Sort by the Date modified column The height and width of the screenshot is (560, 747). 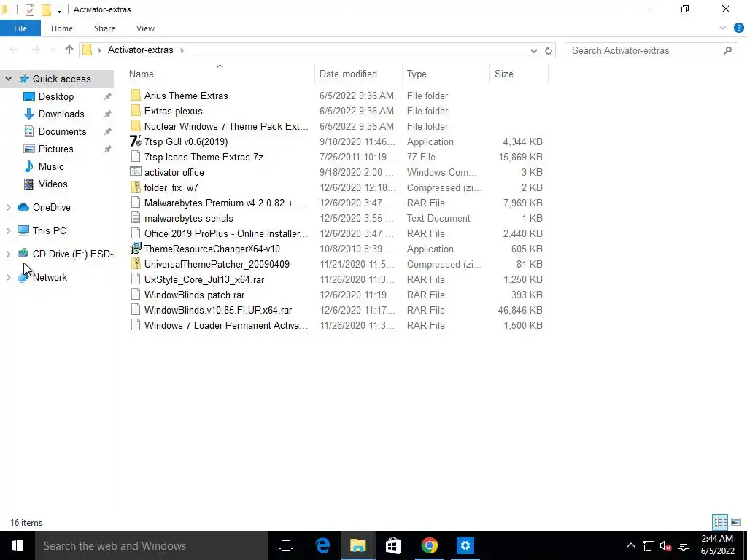348,74
